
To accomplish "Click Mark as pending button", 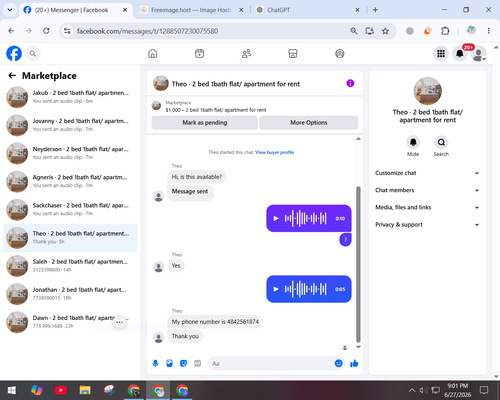I will (x=204, y=123).
